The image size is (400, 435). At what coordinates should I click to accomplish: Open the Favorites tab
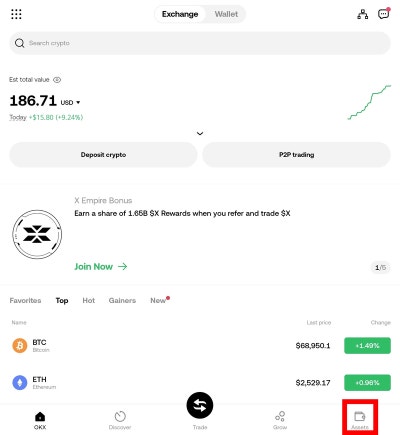pyautogui.click(x=25, y=301)
